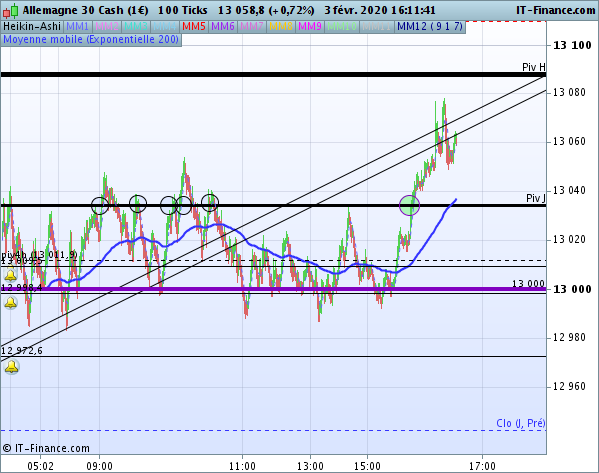This screenshot has height=473, width=599.
Task: Click the Clo (J, Pré) label
Action: coord(521,423)
